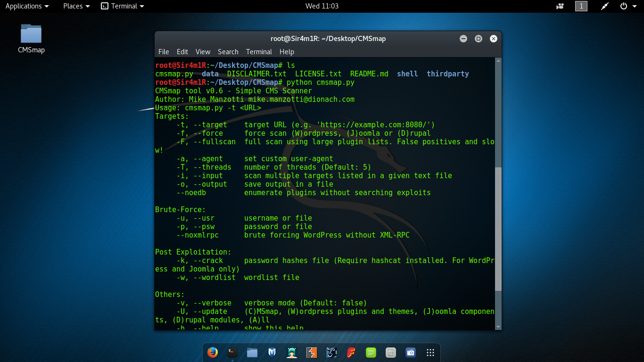
Task: Open Armitage from the dock
Action: (x=292, y=352)
